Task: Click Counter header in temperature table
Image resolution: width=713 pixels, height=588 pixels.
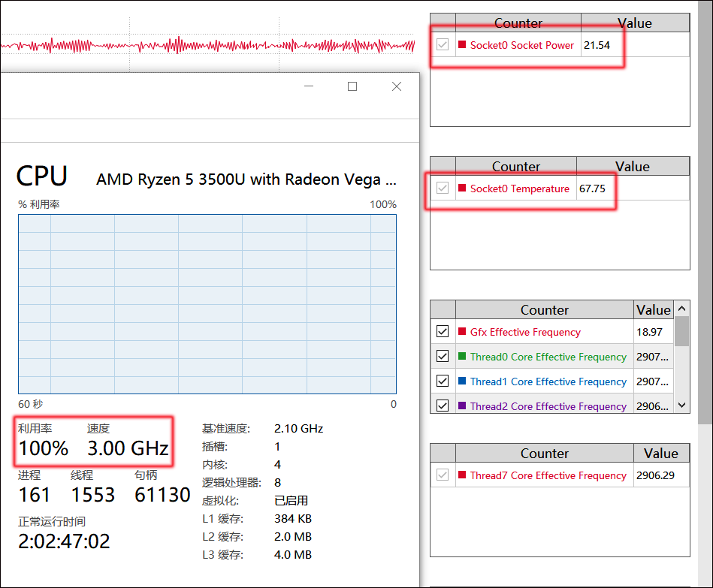Action: click(516, 166)
